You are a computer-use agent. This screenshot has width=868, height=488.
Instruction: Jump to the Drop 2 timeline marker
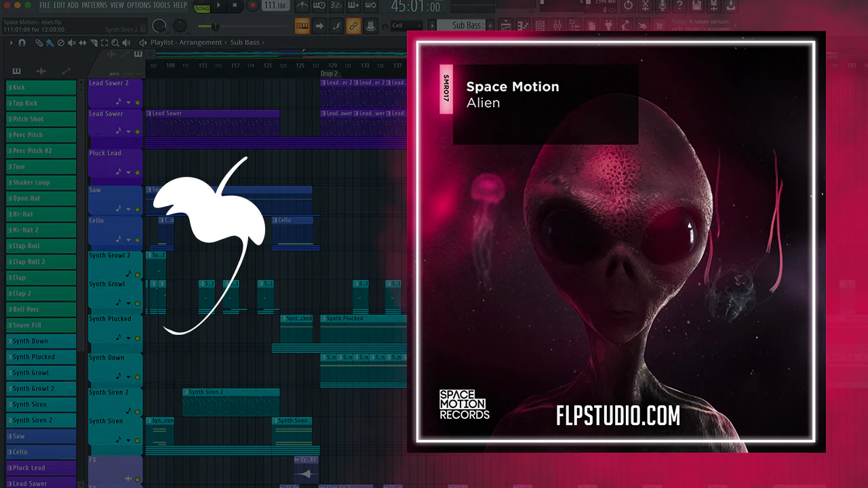click(x=328, y=73)
